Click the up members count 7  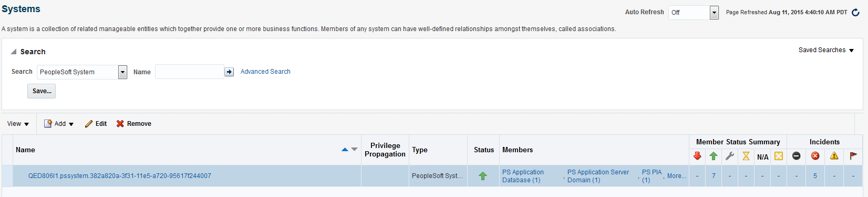click(714, 176)
